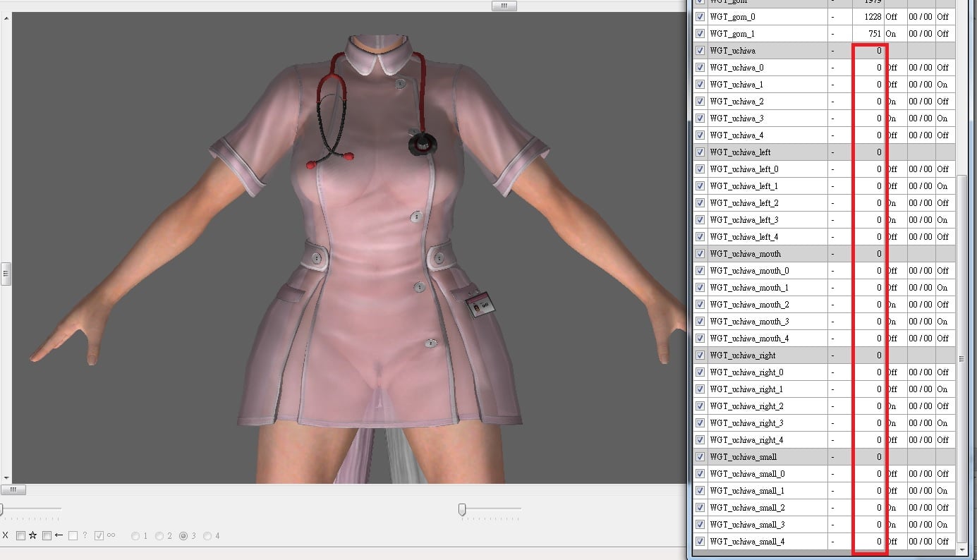Toggle the star option checkbox

click(20, 535)
